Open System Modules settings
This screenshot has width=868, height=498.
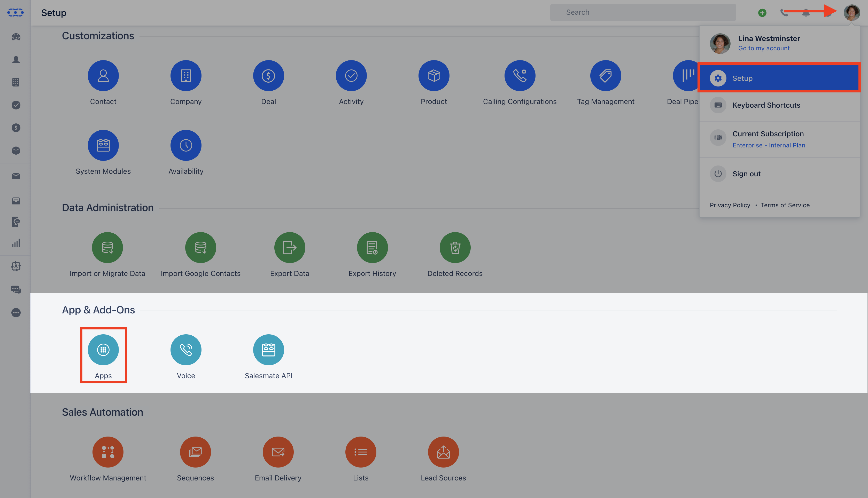pos(103,145)
